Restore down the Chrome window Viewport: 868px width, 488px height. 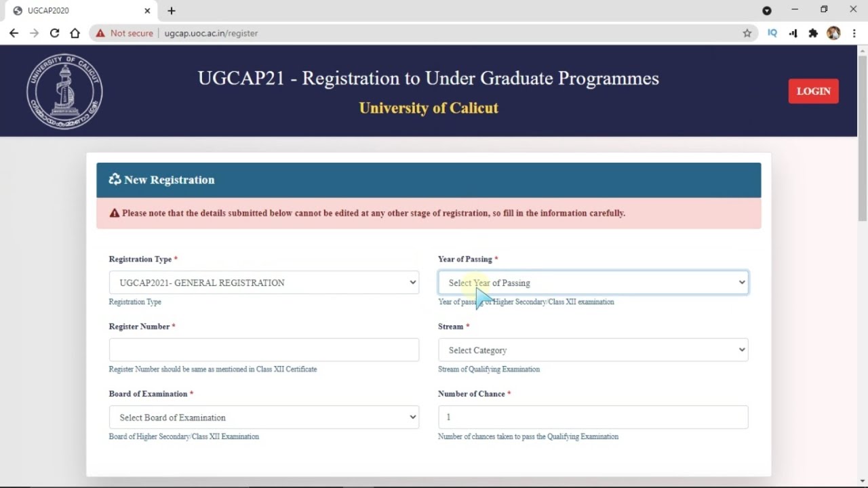[824, 9]
